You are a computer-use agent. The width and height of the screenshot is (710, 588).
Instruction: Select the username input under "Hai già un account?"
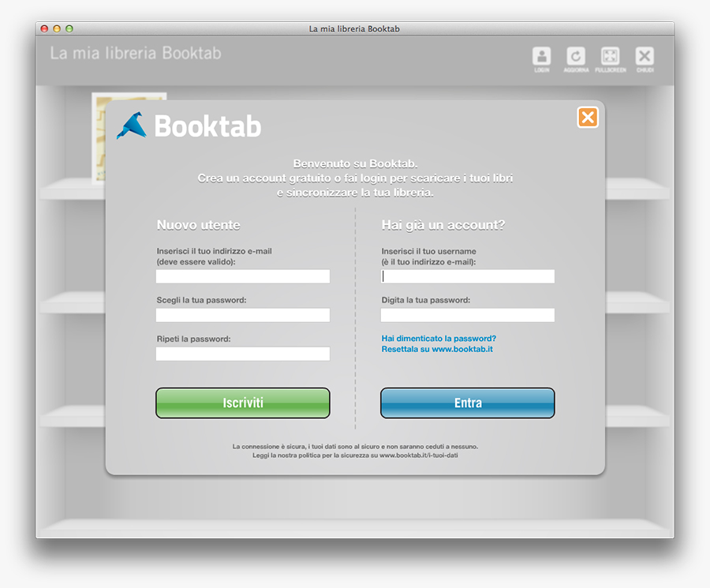[467, 276]
